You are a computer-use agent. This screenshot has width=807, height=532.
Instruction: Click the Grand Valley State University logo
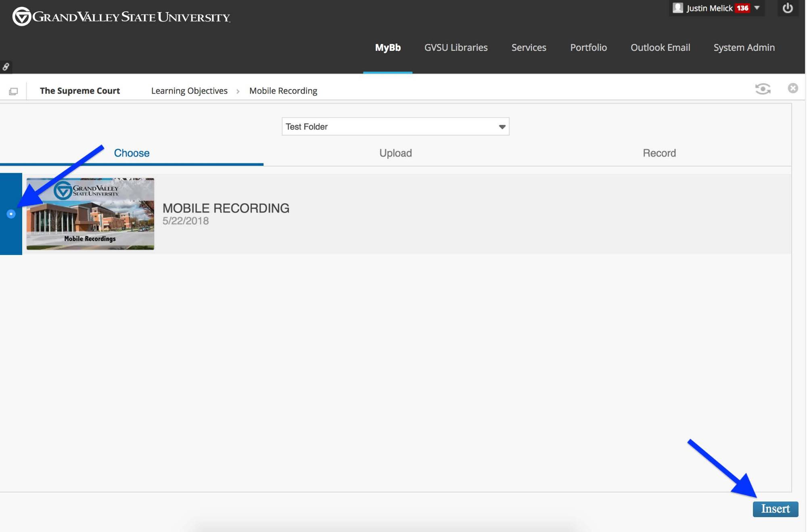pos(121,17)
